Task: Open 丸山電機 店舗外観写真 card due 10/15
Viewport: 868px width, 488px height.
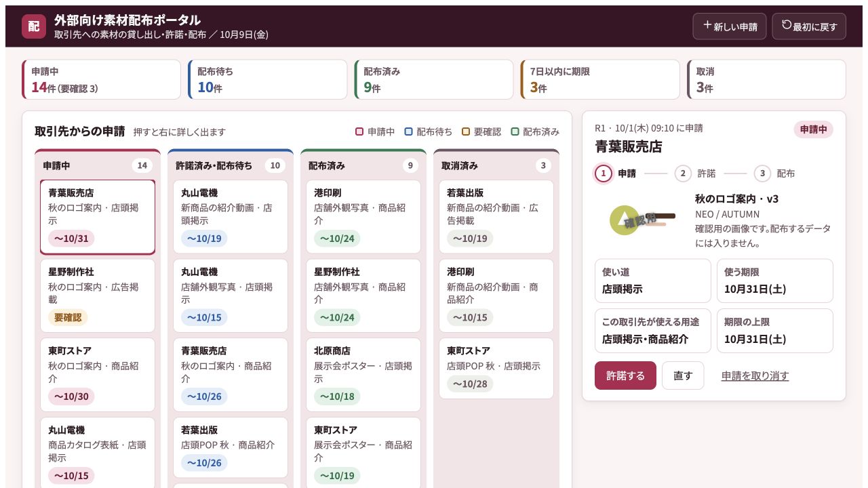Action: pos(231,296)
